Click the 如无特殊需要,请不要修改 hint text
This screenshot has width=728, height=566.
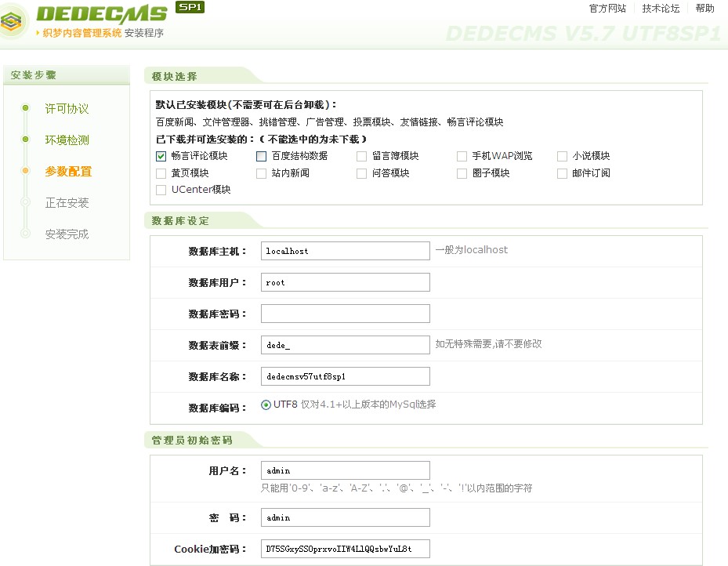tap(488, 344)
